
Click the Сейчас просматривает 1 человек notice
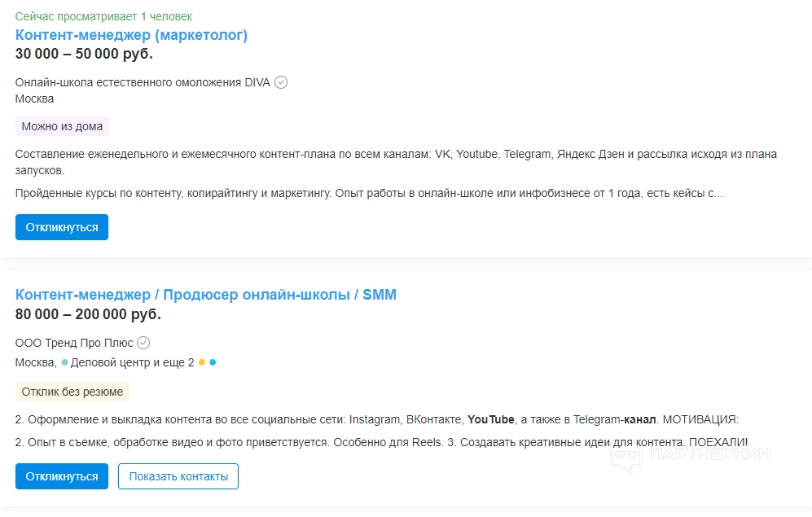pos(103,16)
